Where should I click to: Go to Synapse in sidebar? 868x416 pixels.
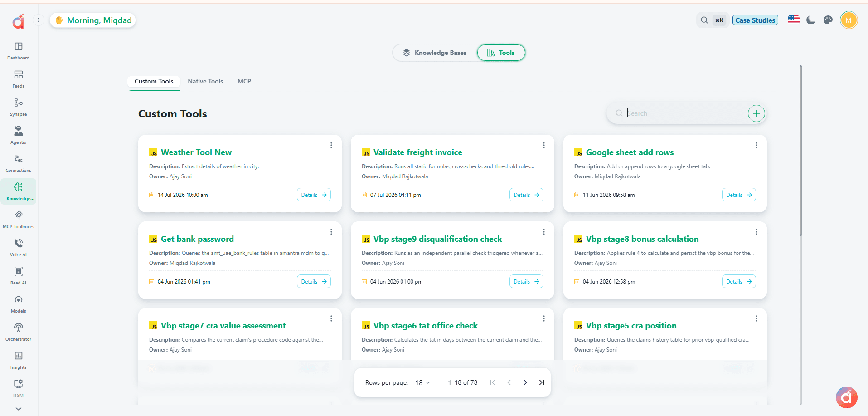tap(18, 107)
